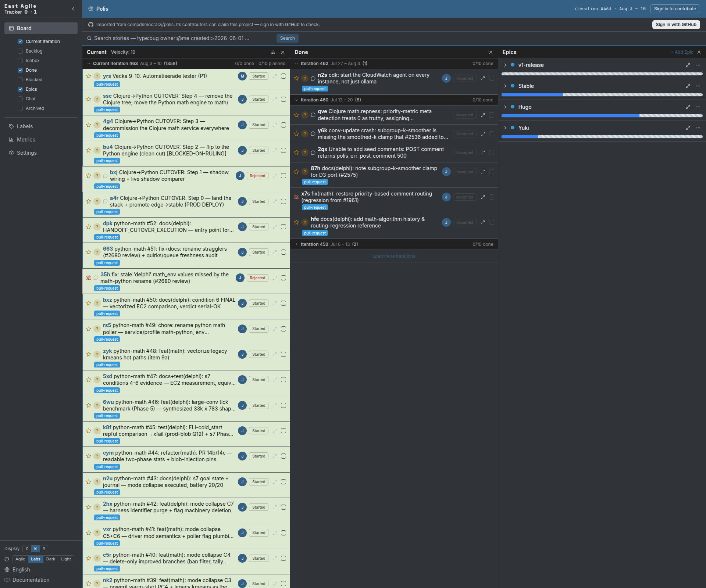Open comment bubble on bxj CUTOVER Step 1 story
The image size is (706, 588).
(105, 176)
